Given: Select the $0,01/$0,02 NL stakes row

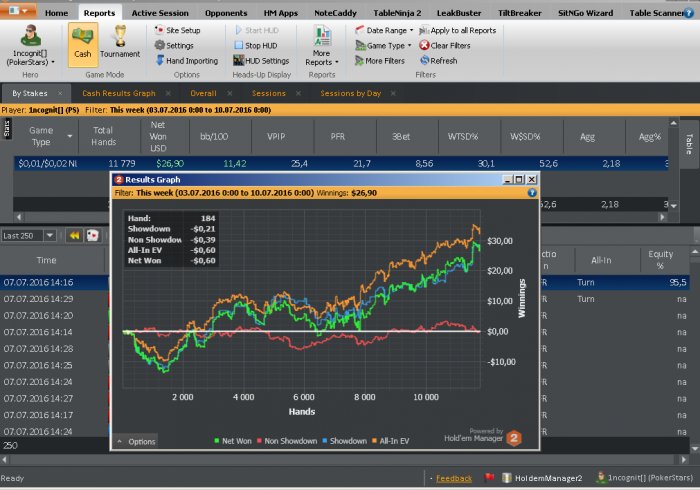Looking at the screenshot, I should click(341, 164).
